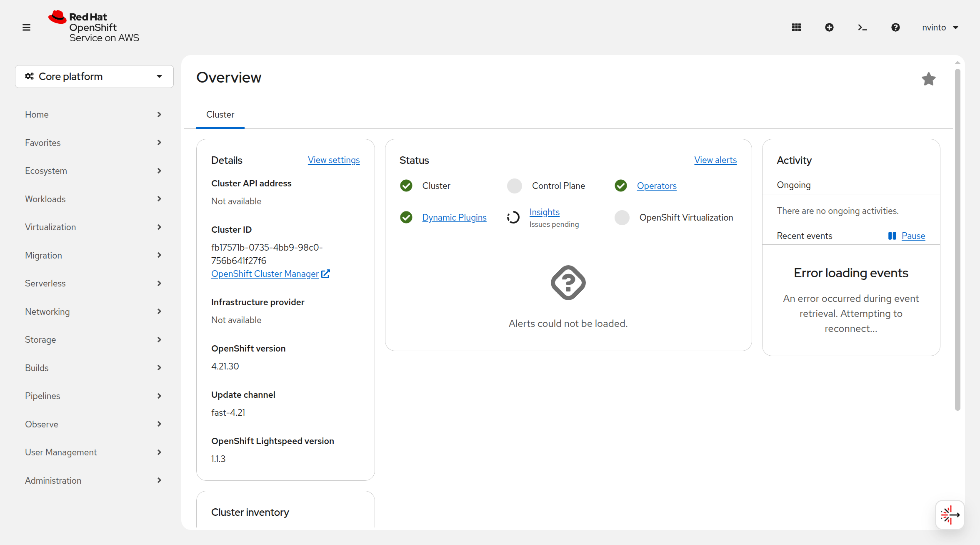Click the Cluster ID value text
The height and width of the screenshot is (545, 980).
pyautogui.click(x=267, y=254)
